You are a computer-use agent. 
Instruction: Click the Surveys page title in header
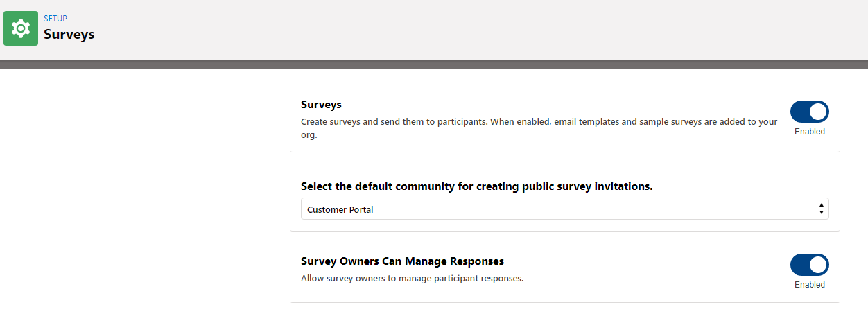click(x=69, y=34)
